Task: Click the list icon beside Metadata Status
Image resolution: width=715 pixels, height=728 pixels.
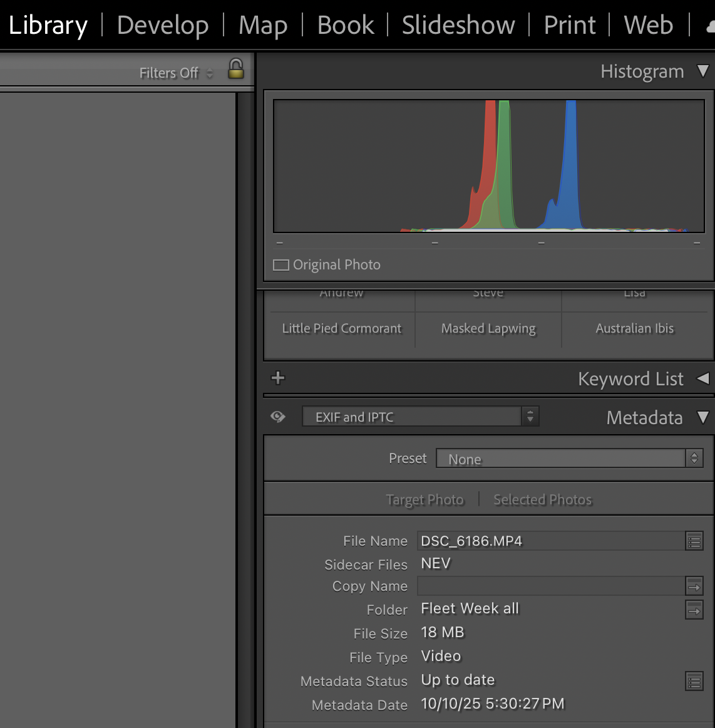Action: [694, 680]
